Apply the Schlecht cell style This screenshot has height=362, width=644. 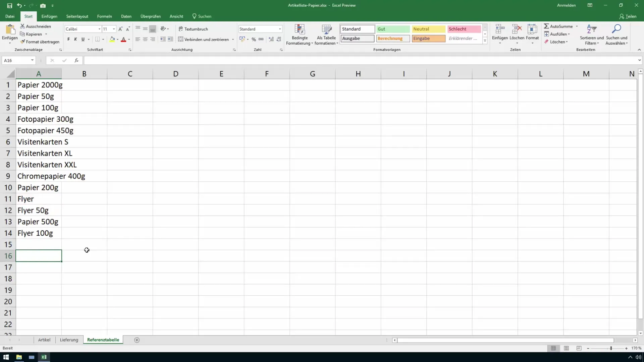(x=464, y=29)
